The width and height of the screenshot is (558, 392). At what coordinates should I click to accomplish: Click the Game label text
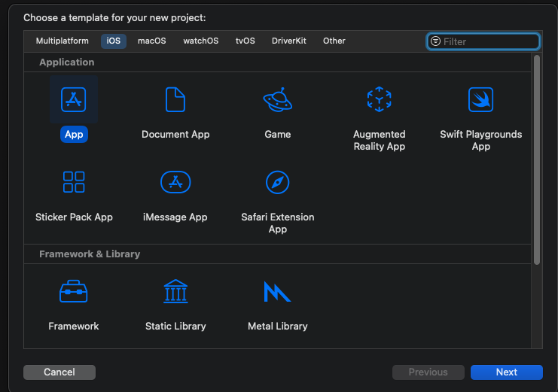coord(278,135)
